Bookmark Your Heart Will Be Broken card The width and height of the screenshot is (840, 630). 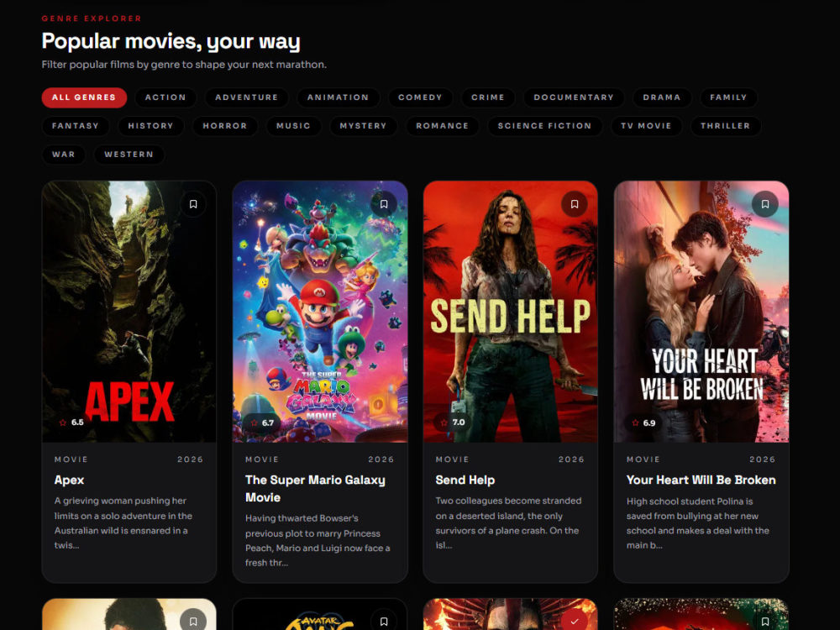pyautogui.click(x=765, y=204)
